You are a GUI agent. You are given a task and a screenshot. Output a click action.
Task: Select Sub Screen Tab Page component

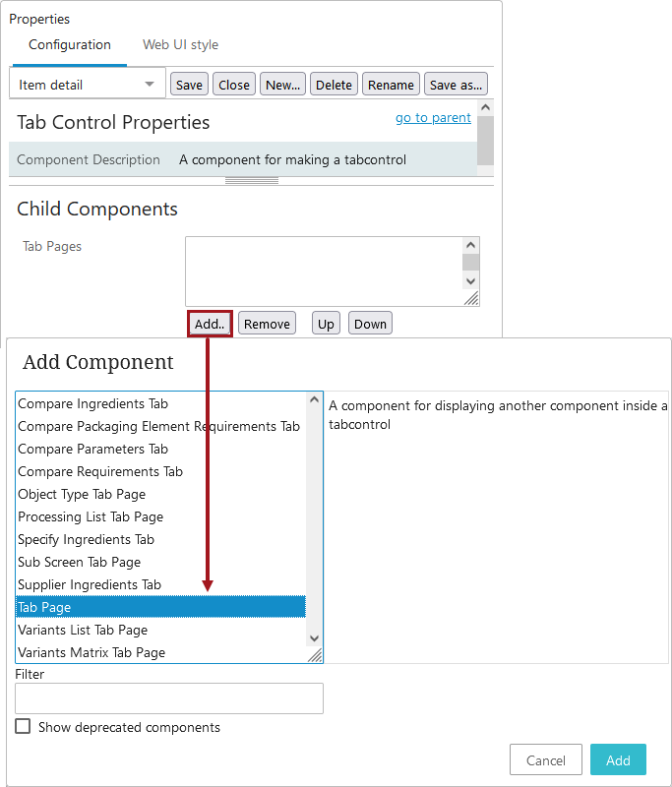80,563
